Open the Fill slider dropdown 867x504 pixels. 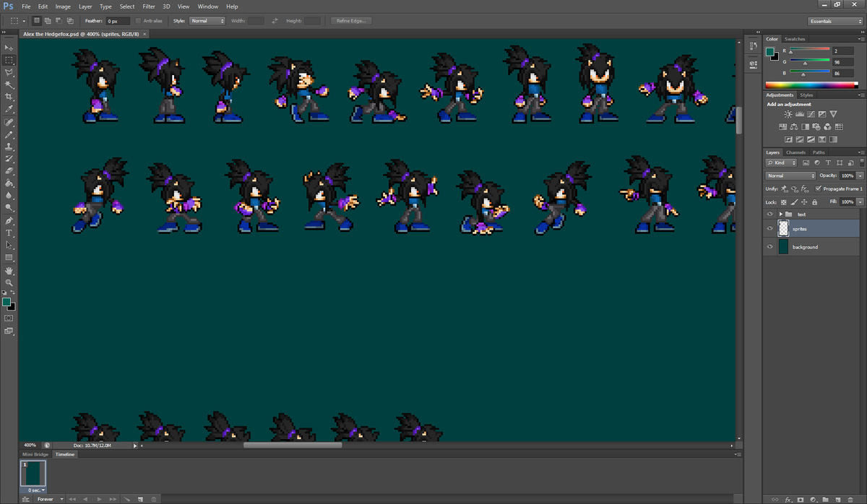[858, 201]
